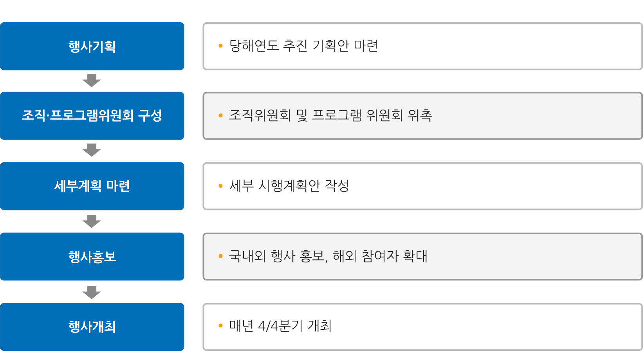This screenshot has width=644, height=352.
Task: Select the 행사개최 blue step box
Action: pyautogui.click(x=92, y=327)
